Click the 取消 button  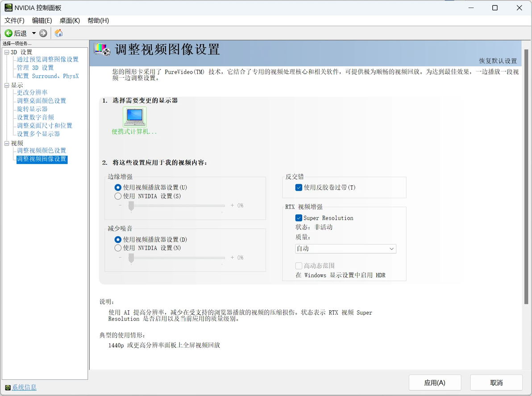[496, 383]
